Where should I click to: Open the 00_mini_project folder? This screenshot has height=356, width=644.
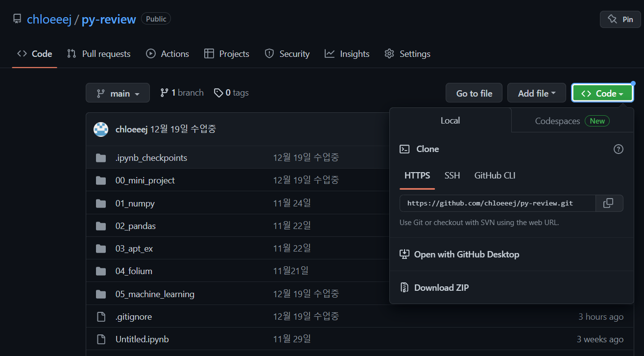[145, 180]
